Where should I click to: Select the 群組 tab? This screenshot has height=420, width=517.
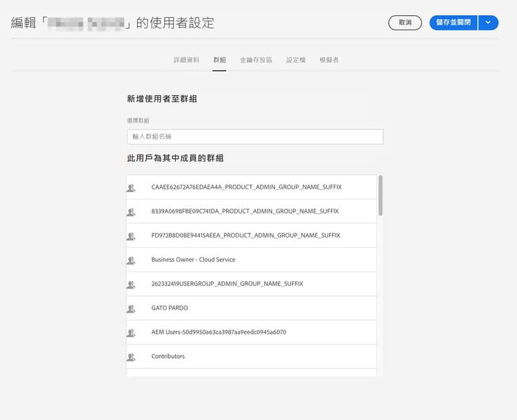(219, 60)
